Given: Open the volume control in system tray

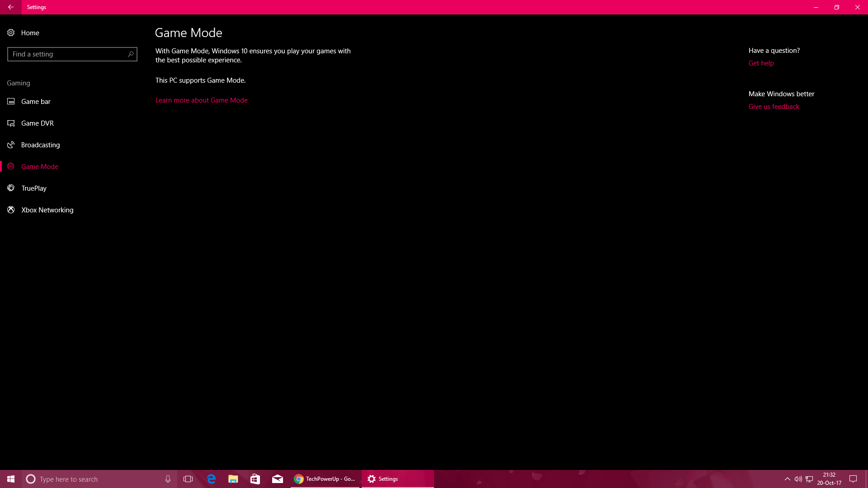Looking at the screenshot, I should (x=798, y=479).
